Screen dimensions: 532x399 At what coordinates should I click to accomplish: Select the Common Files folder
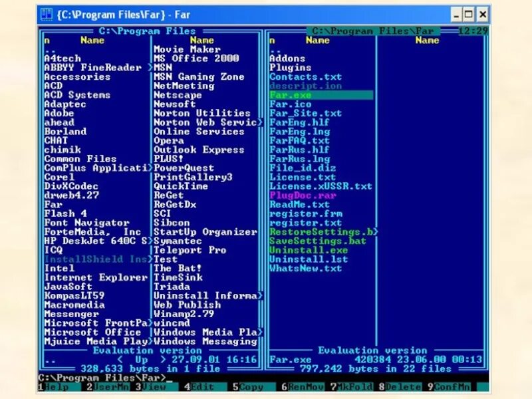tap(80, 159)
